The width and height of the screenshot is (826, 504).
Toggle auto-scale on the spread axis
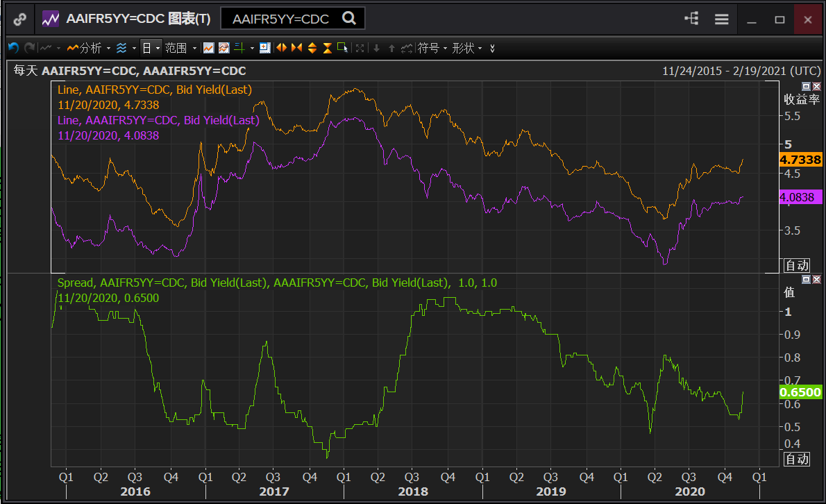(x=797, y=460)
